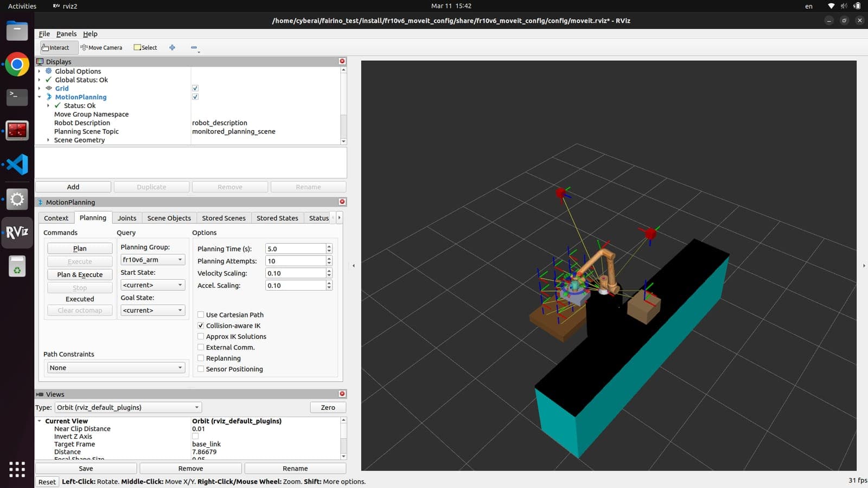The width and height of the screenshot is (868, 488).
Task: Disable Collision-aware IK checkbox
Action: (x=201, y=326)
